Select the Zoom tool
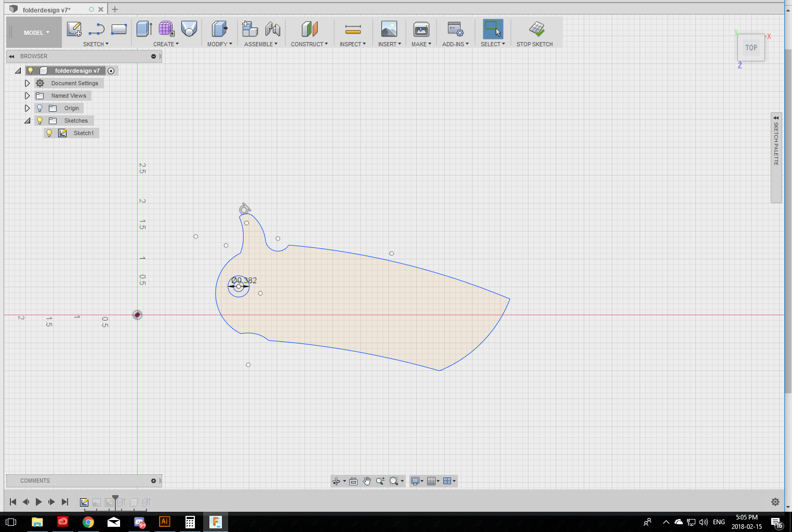The height and width of the screenshot is (532, 792). 380,481
